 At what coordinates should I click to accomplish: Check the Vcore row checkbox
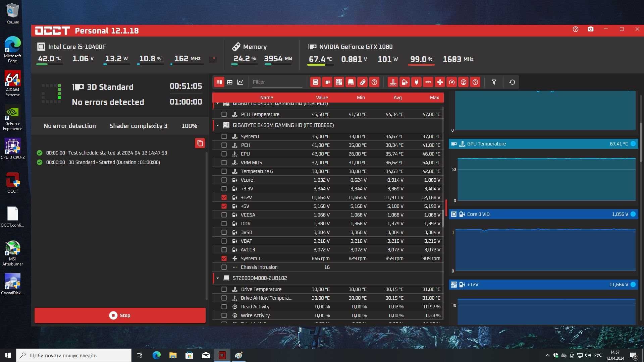coord(224,180)
